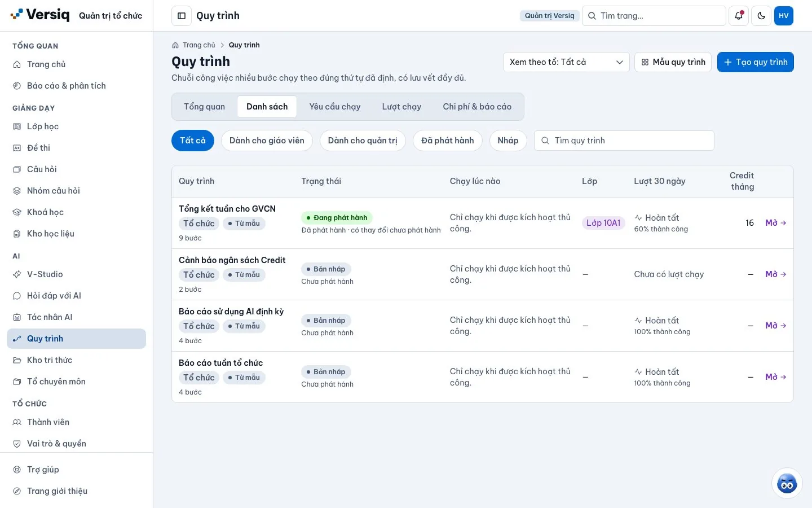The image size is (812, 508).
Task: Open Vai trò & quyền
Action: pyautogui.click(x=76, y=444)
